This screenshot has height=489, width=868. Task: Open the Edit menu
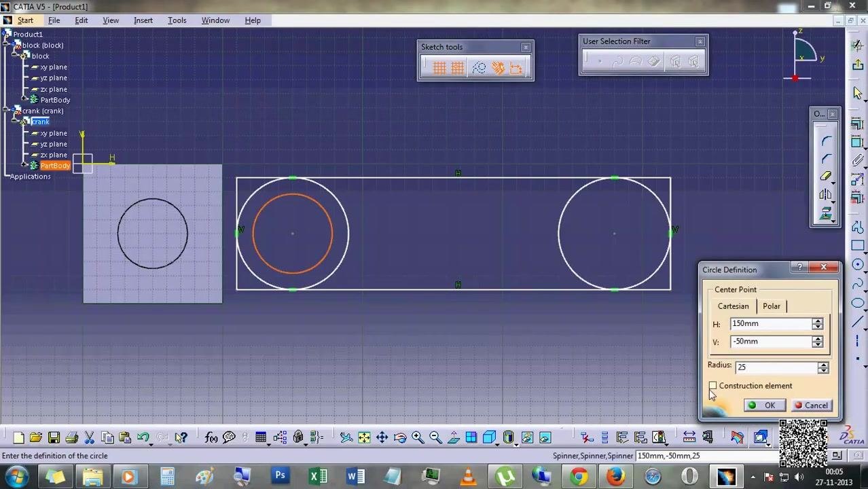(81, 20)
